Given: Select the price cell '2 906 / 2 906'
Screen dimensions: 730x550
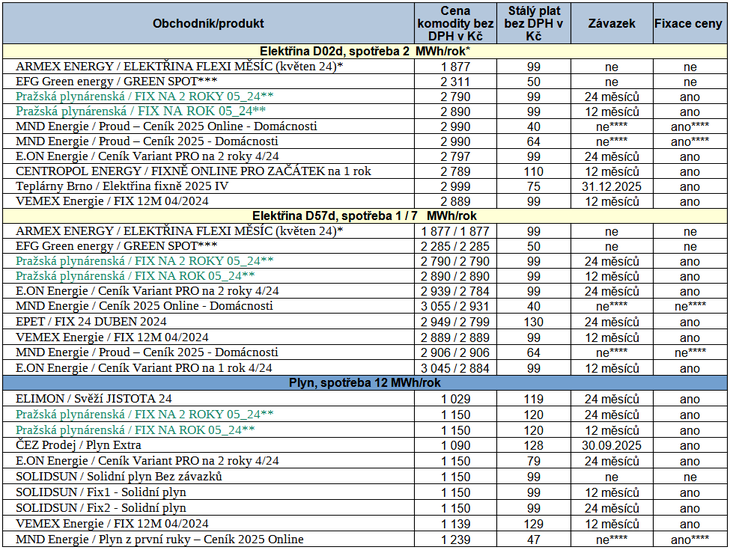Looking at the screenshot, I should click(x=455, y=353).
